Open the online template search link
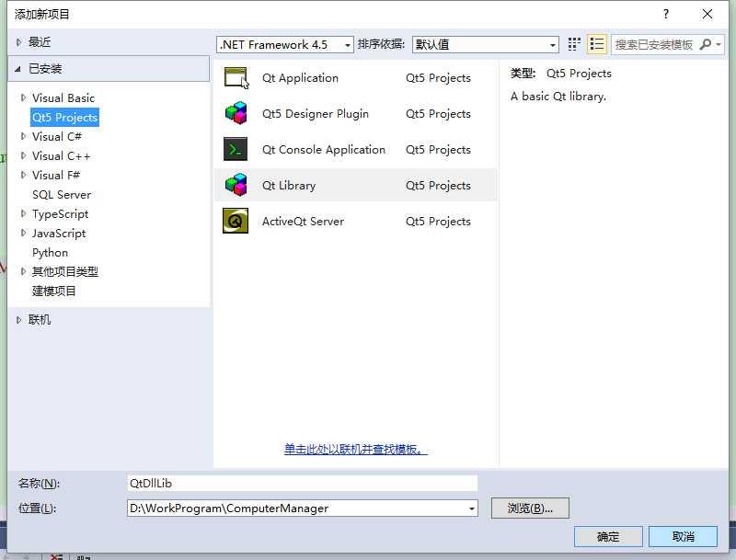Viewport: 736px width, 560px height. coord(355,450)
